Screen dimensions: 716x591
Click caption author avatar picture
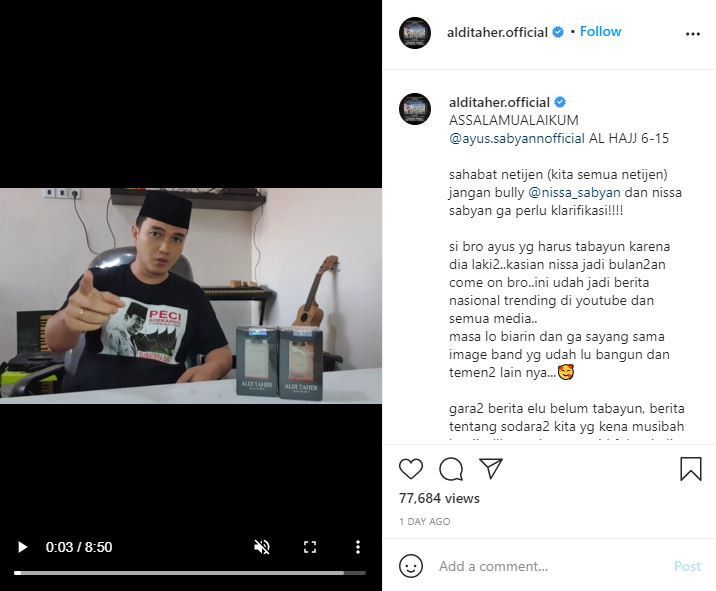tap(415, 109)
